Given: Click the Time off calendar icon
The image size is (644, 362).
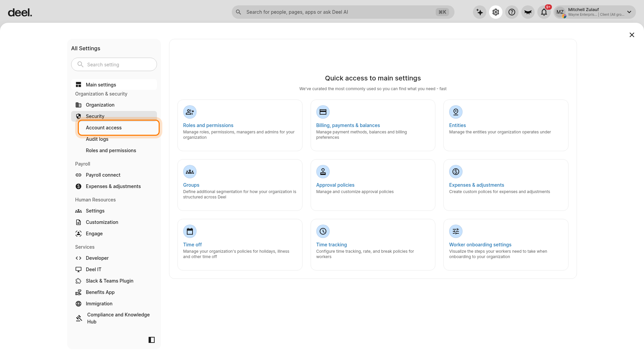Looking at the screenshot, I should point(190,231).
